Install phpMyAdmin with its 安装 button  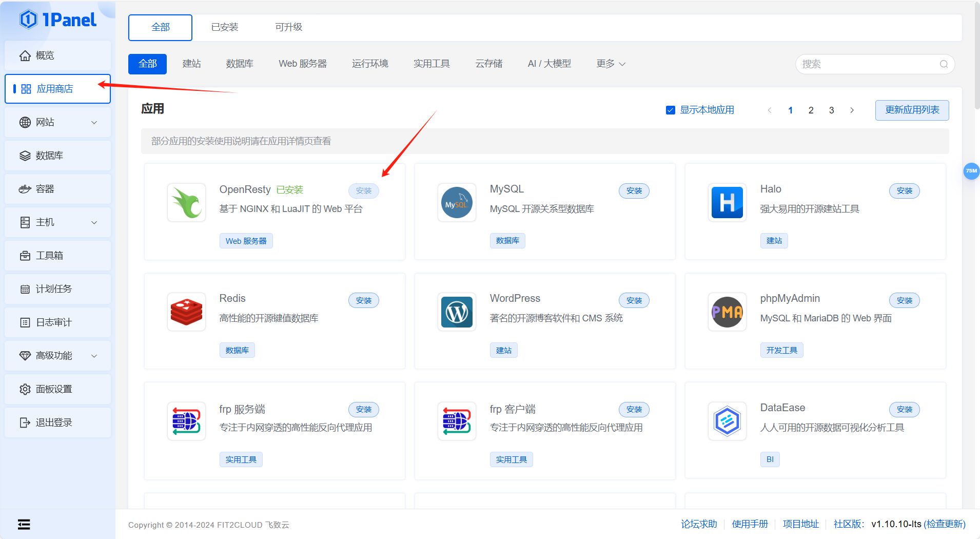coord(904,300)
